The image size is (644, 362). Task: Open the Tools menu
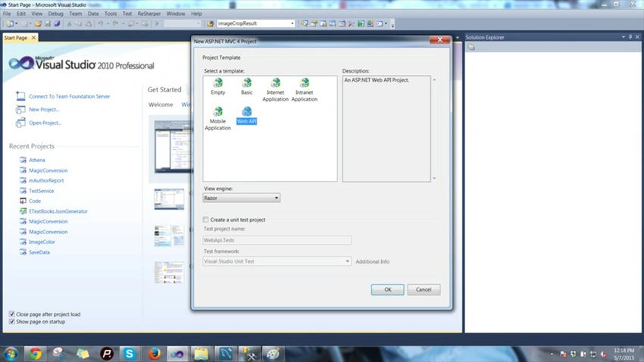click(x=111, y=14)
